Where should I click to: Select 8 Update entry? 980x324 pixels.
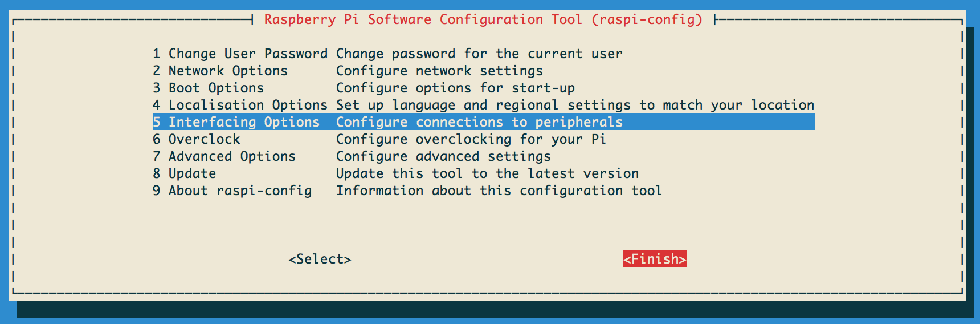(483, 173)
